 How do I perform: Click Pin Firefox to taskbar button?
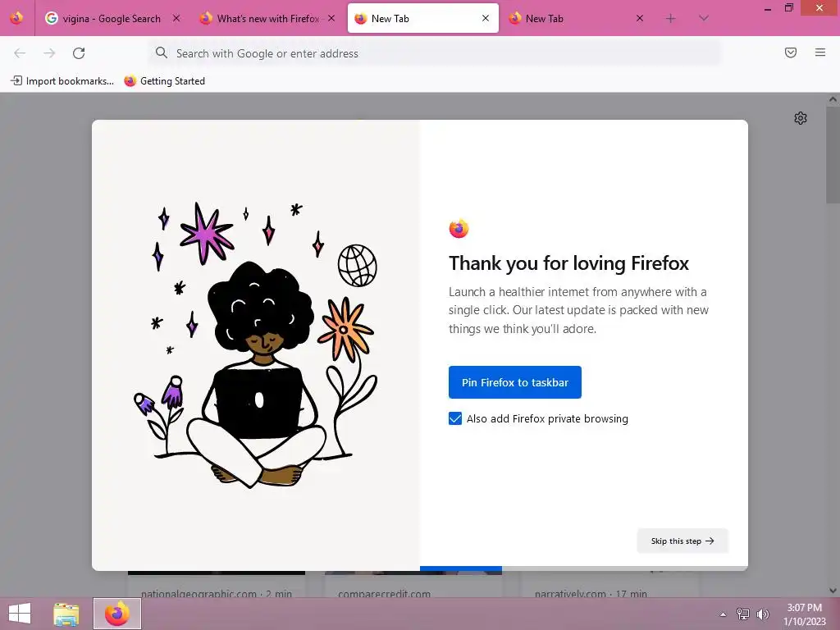tap(515, 382)
